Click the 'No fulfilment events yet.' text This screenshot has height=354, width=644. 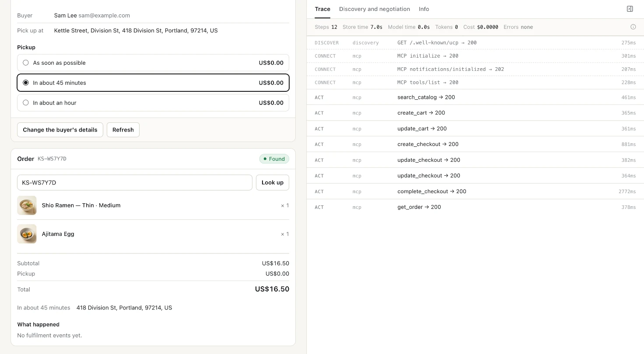tap(49, 336)
